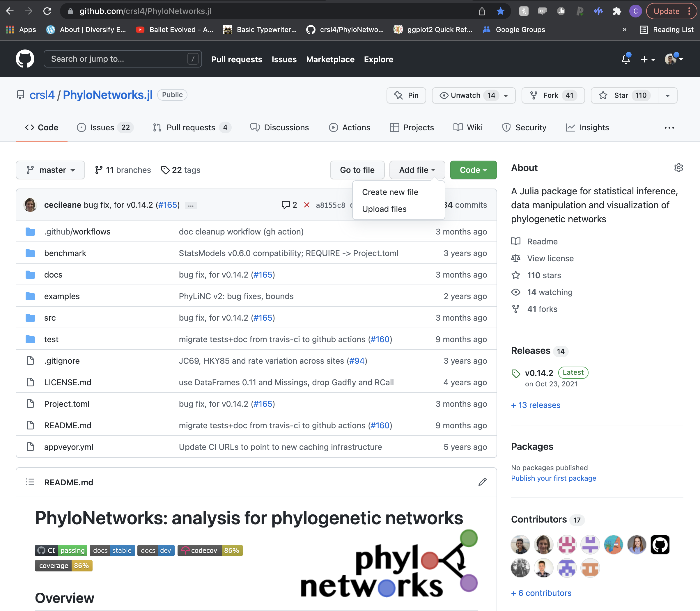Focus the Search or jump to field

coord(123,59)
